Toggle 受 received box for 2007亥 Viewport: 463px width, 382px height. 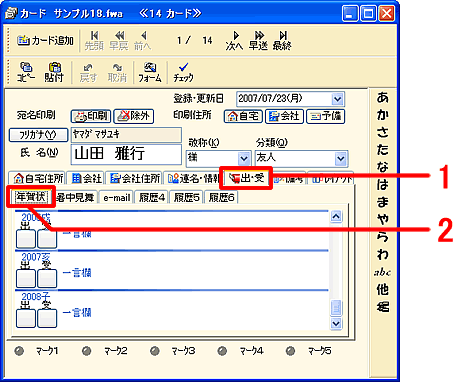coord(47,279)
